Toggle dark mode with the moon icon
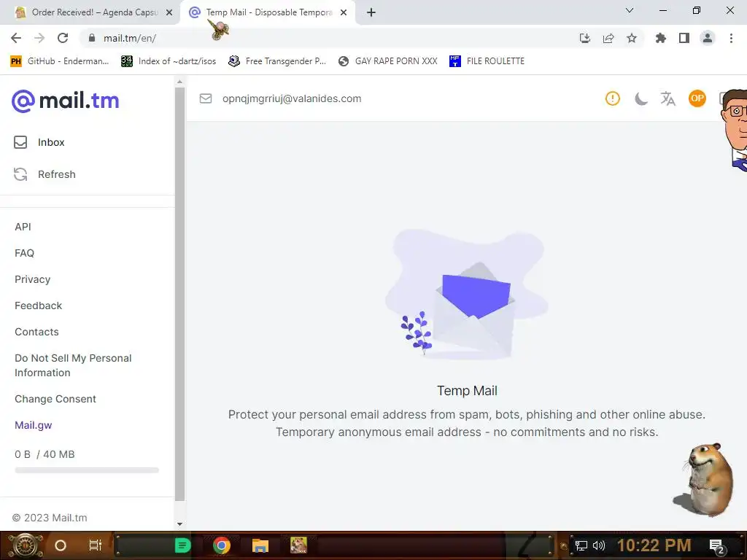This screenshot has height=560, width=747. (x=640, y=98)
